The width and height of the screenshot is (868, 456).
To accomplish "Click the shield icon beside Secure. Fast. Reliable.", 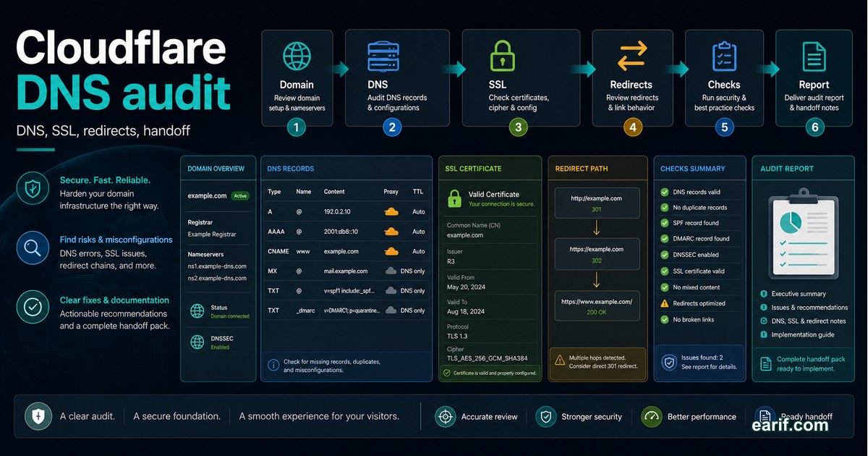I will (x=33, y=188).
